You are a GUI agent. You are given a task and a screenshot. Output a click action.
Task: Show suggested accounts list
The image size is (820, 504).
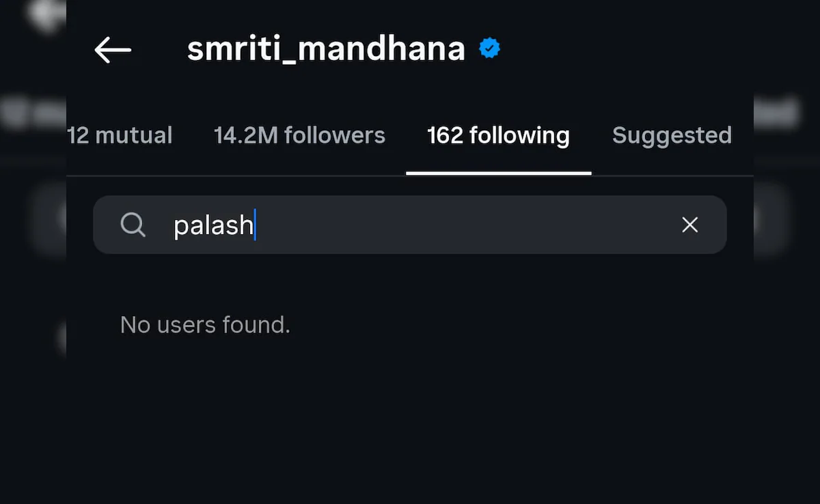[x=672, y=135]
